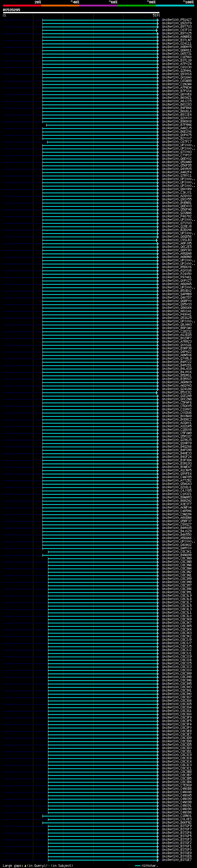
Task: Select hit UniRef100_B3TLN7
Action: point(176,40)
